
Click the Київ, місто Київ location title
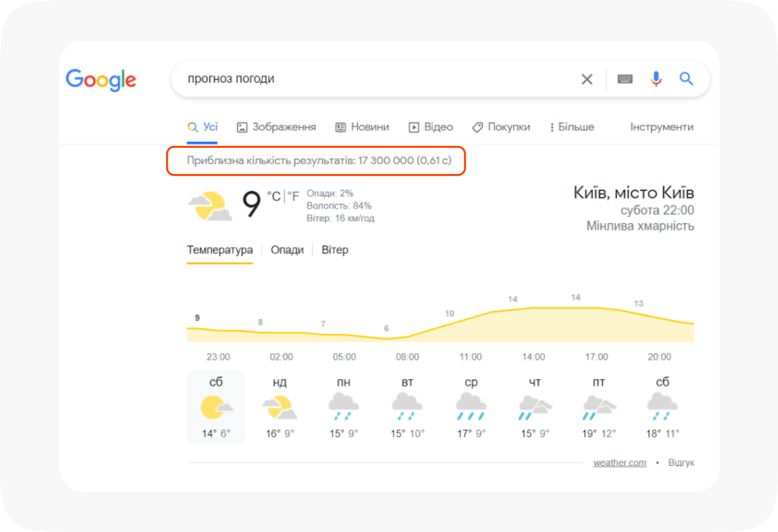634,193
